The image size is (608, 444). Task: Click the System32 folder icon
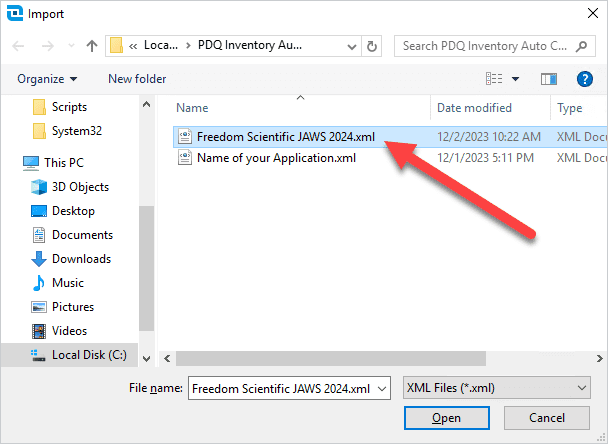(39, 131)
